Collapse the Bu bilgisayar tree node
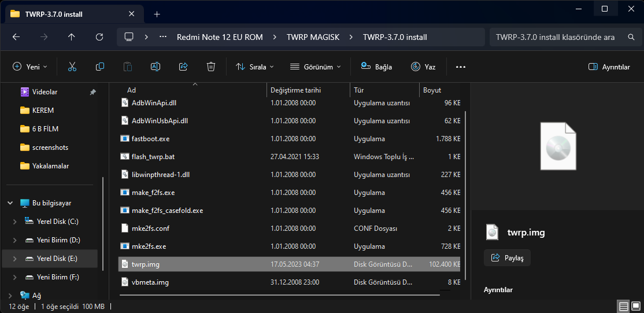Screen dimensions: 644x313 pyautogui.click(x=10, y=202)
